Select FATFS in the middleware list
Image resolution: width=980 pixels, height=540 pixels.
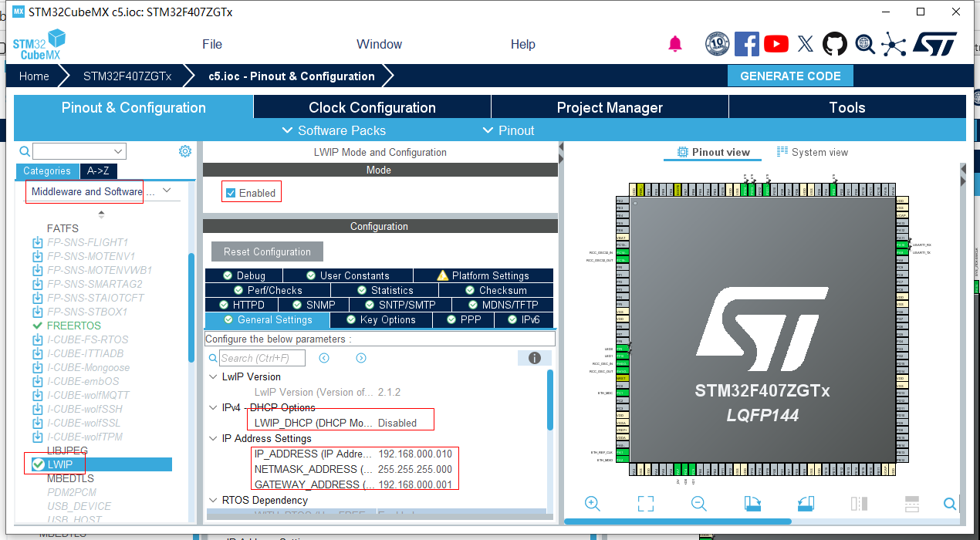click(63, 228)
